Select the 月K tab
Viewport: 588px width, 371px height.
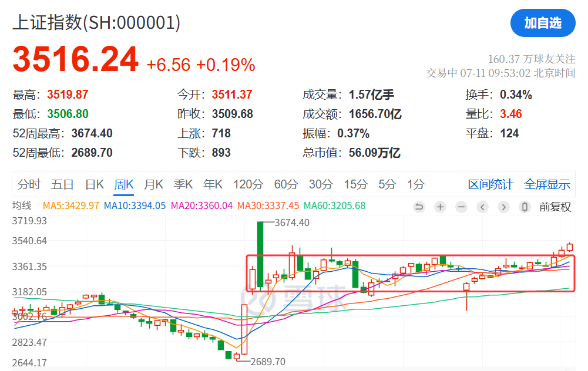(154, 184)
